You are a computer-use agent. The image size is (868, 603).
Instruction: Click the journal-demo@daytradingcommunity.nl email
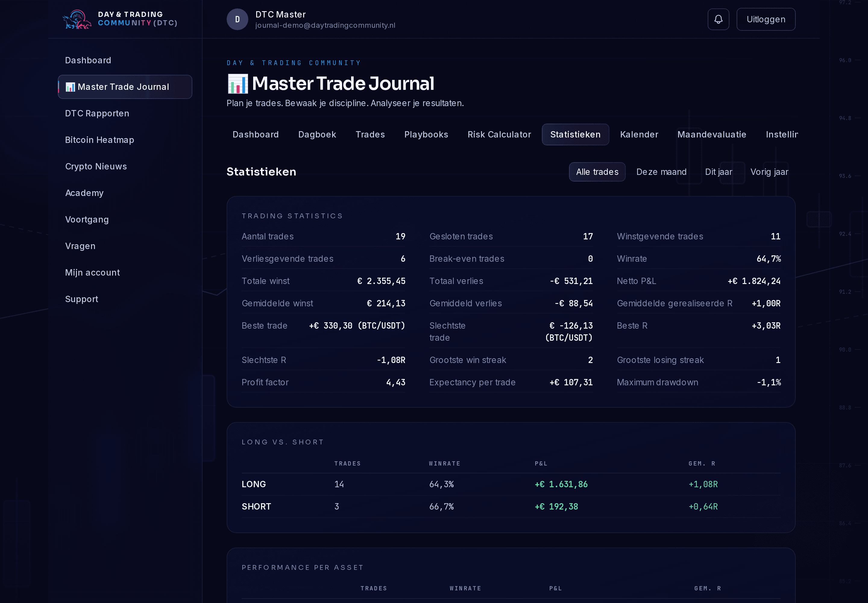325,25
